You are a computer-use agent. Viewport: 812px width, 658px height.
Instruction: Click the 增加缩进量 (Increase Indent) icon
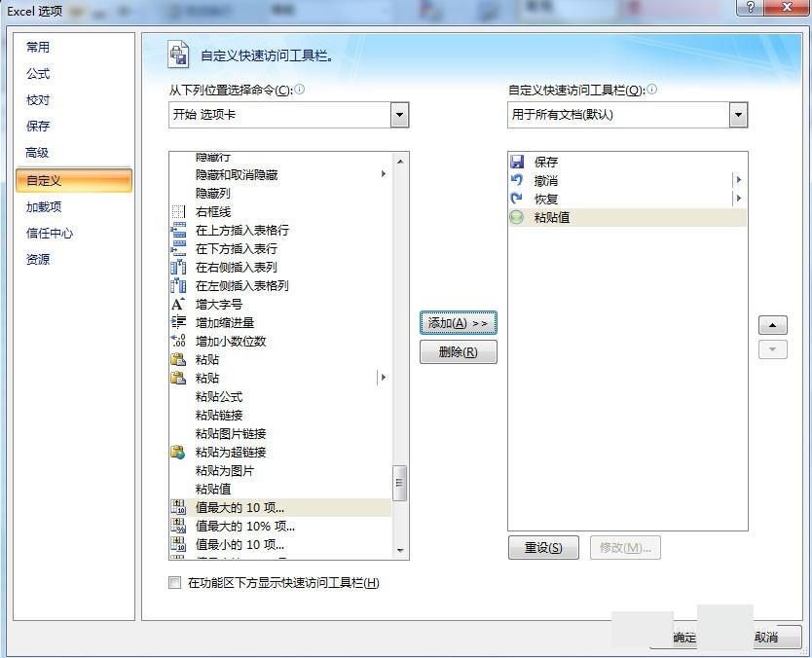[179, 322]
